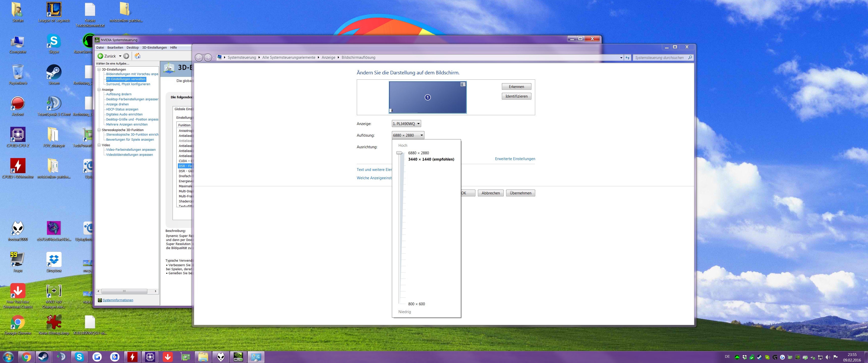Image resolution: width=868 pixels, height=363 pixels.
Task: Click the grey forward arrow in NVIDIA toolbar
Action: click(126, 56)
